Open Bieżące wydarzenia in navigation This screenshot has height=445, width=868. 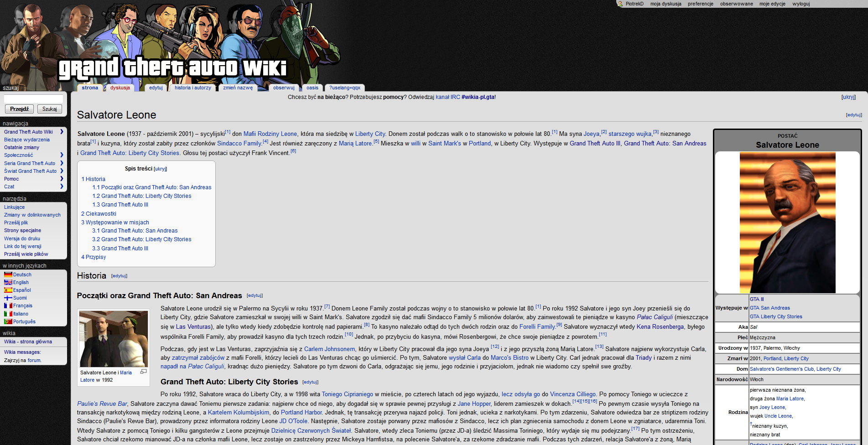[x=27, y=140]
